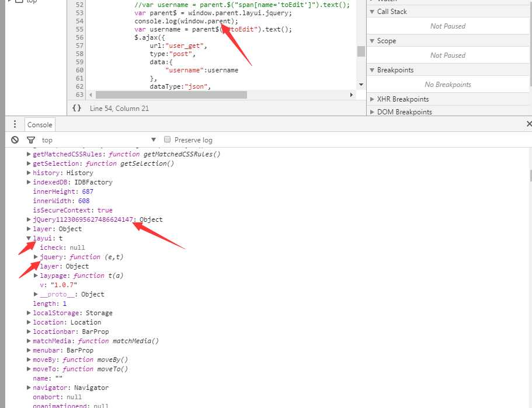Open the console filter funnel icon
The image size is (532, 408).
click(x=31, y=140)
